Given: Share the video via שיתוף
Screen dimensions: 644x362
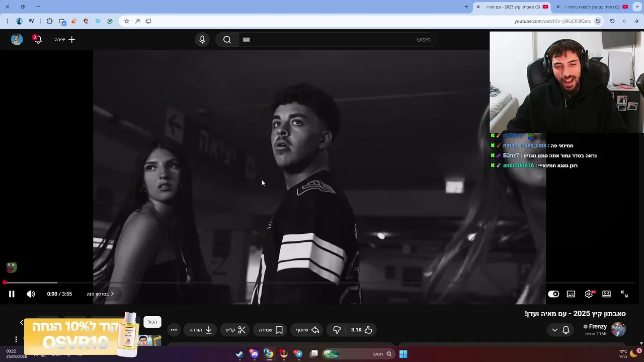Looking at the screenshot, I should 307,330.
